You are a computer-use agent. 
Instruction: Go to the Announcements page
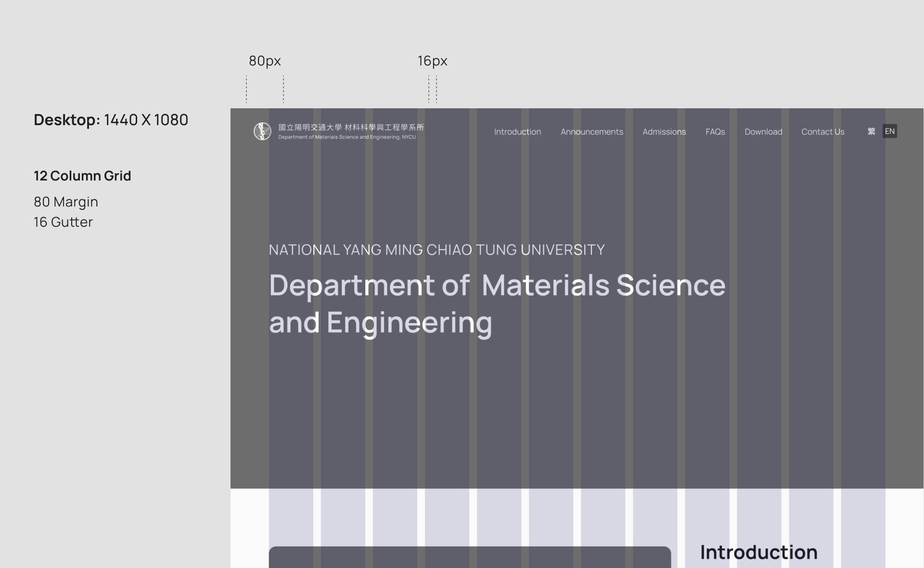(591, 131)
